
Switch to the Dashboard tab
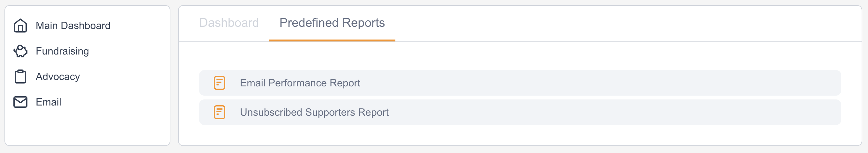tap(229, 23)
